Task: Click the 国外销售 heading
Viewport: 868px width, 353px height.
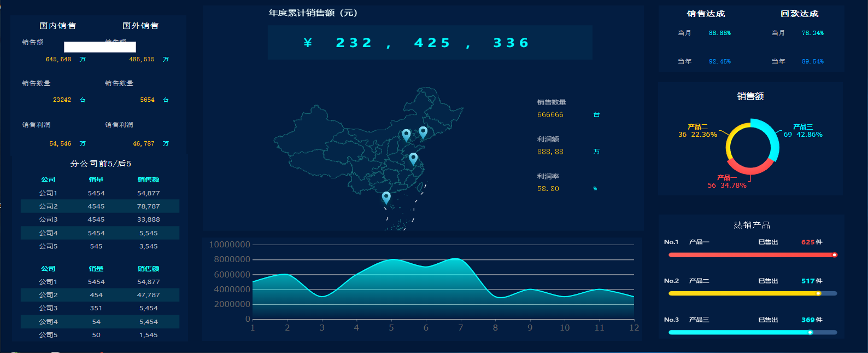Action: 140,26
